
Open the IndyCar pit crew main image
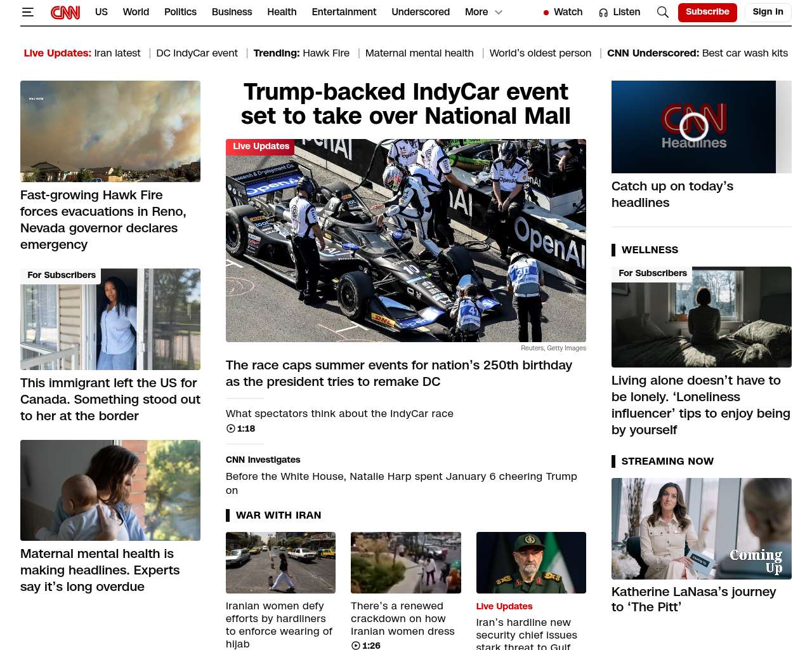[x=406, y=241]
